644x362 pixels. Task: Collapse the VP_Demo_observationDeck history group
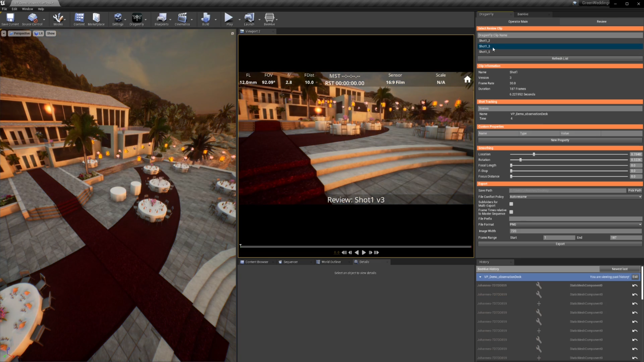click(480, 277)
